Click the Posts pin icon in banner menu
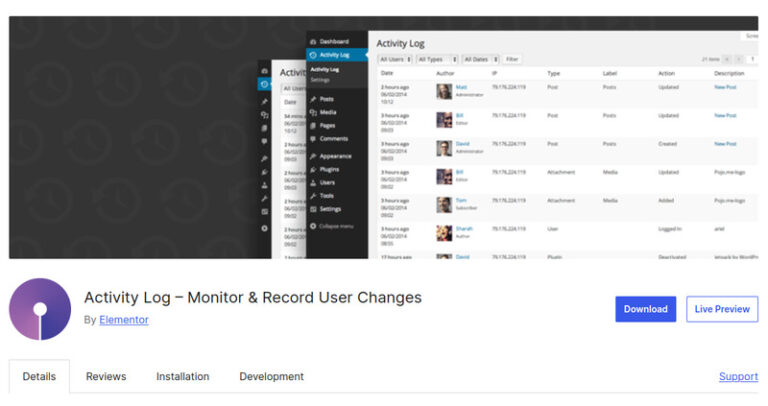 tap(313, 99)
